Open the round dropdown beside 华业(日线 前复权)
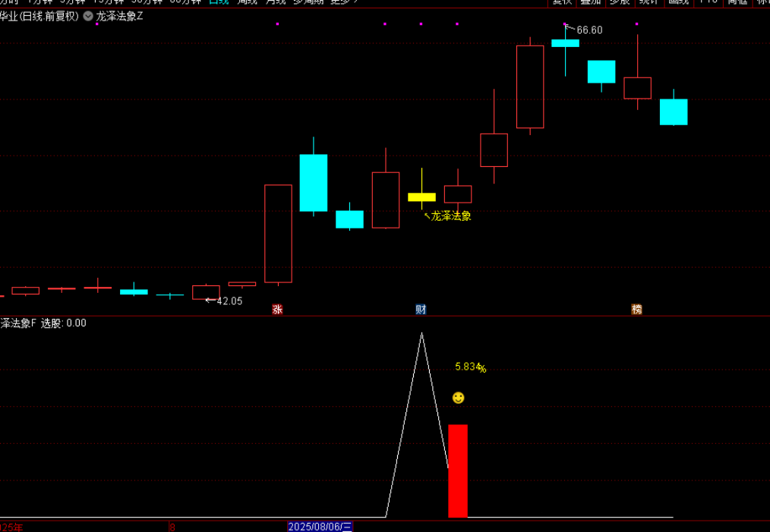The width and height of the screenshot is (770, 532). coord(88,16)
